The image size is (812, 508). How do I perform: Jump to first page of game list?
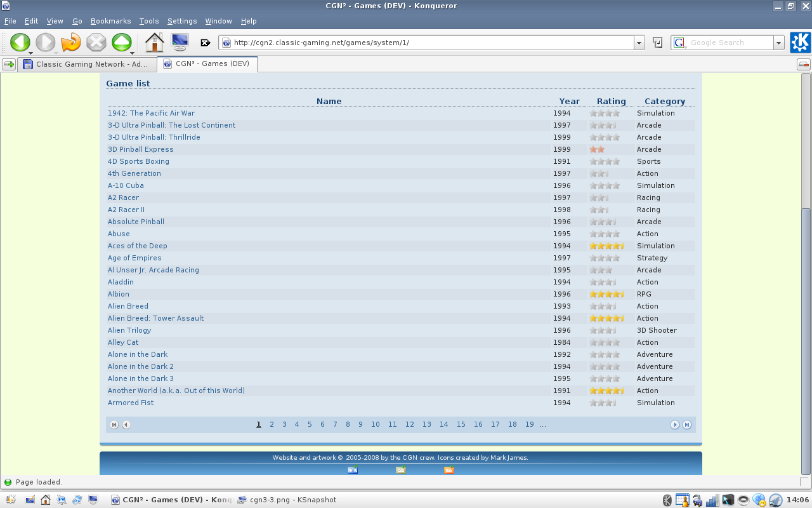(114, 425)
